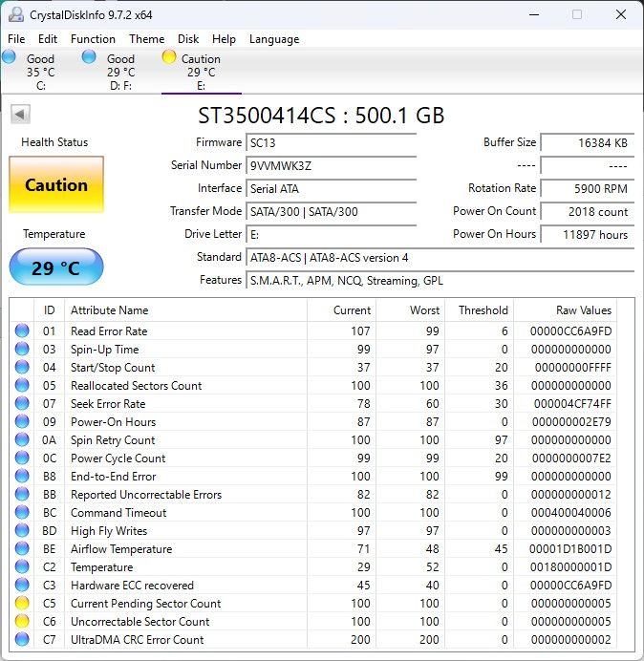Click blue status icon for Power Cycle Count
Image resolution: width=644 pixels, height=661 pixels.
22,458
